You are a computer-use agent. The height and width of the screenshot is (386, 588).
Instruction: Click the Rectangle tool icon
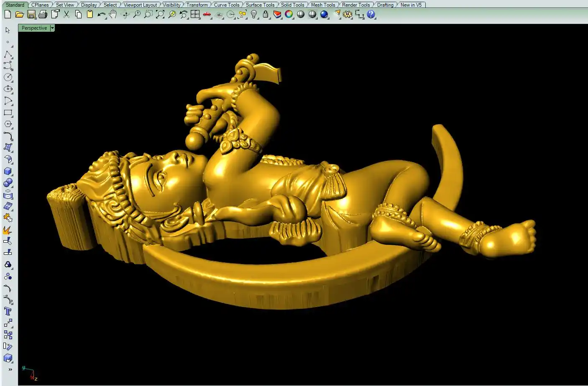click(8, 113)
